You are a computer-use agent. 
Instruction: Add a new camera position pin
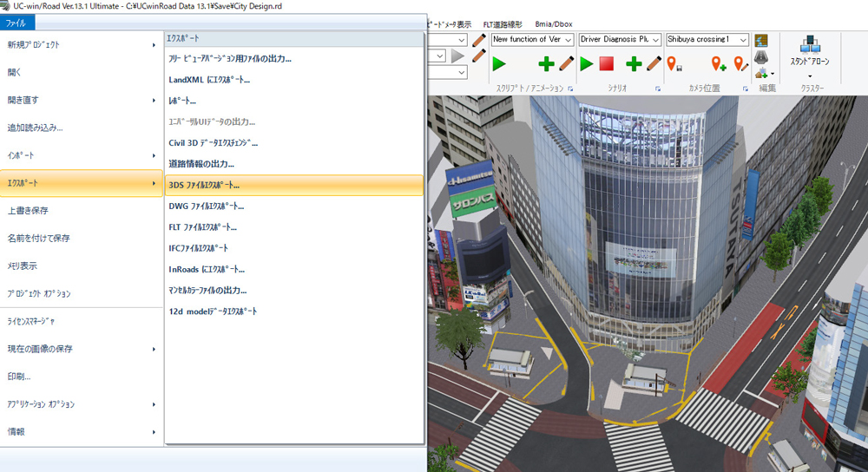click(719, 63)
